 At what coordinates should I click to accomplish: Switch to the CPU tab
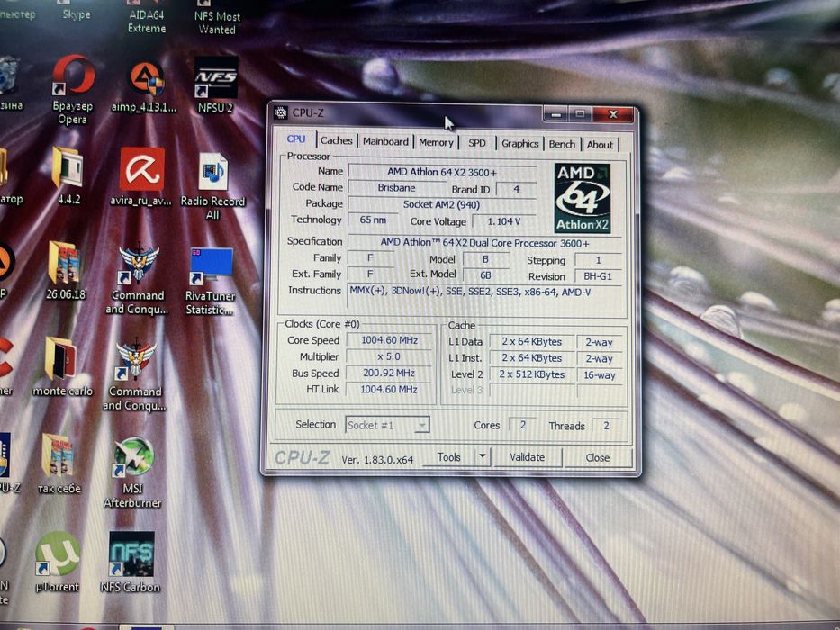tap(295, 139)
